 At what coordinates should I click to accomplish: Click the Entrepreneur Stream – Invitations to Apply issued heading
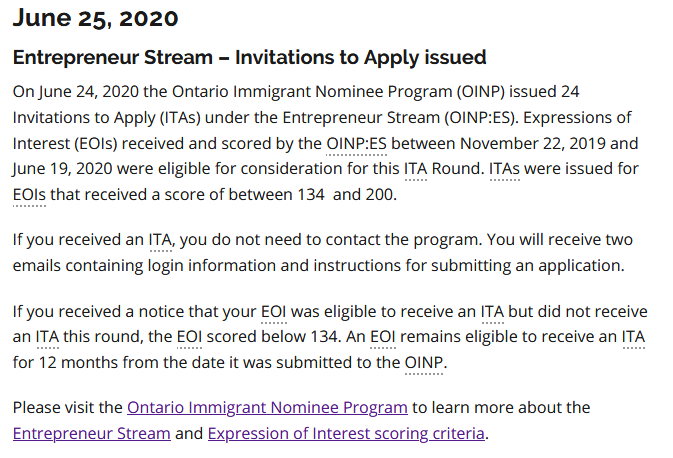[x=249, y=57]
